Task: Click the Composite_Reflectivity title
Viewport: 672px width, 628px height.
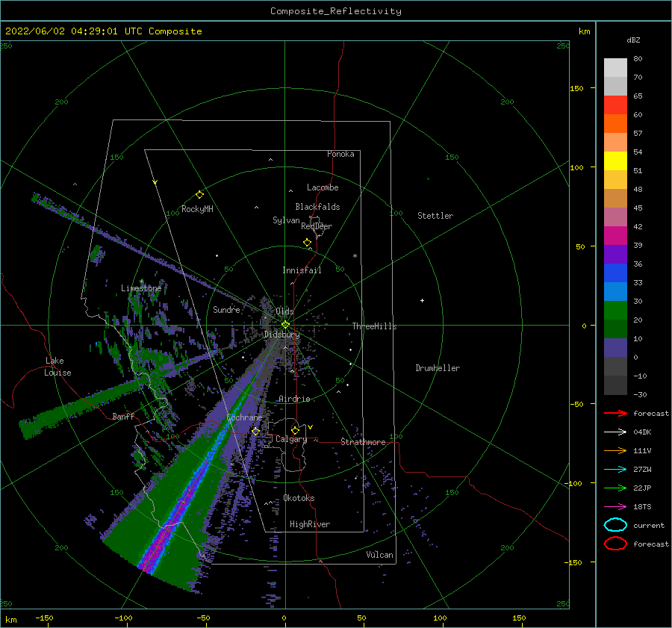Action: tap(336, 11)
